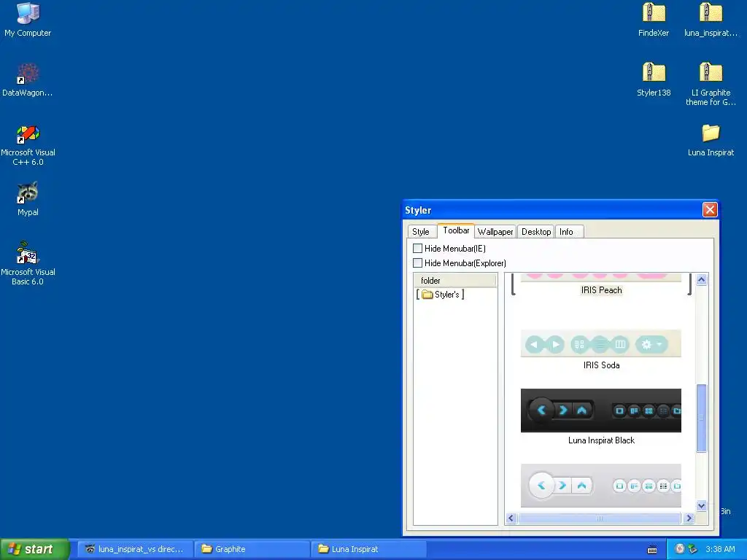This screenshot has width=747, height=560.
Task: Click the keyboard icon in taskbar
Action: point(652,550)
